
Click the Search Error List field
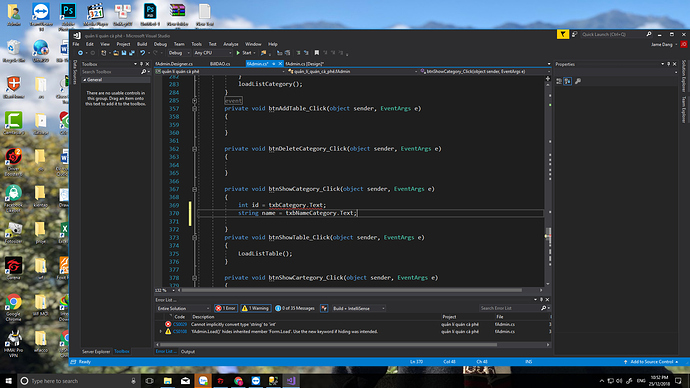[x=510, y=308]
